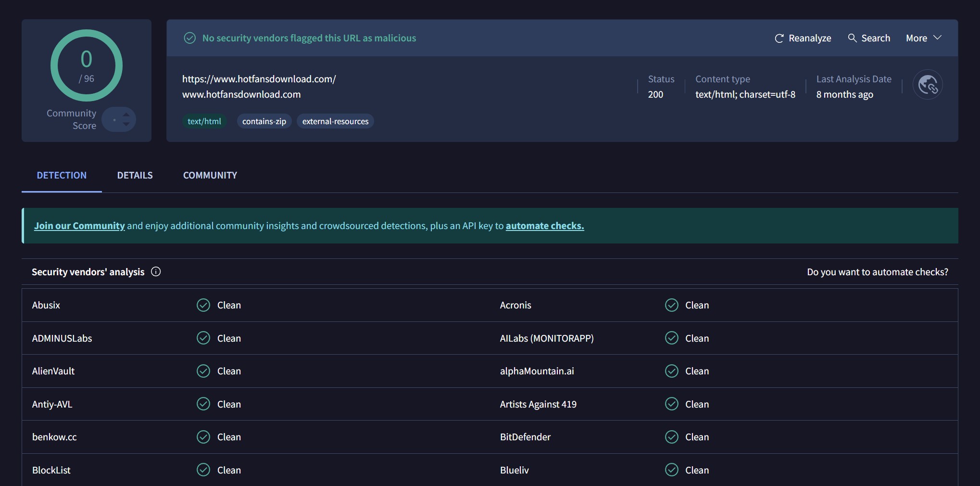Follow the Join our Community link
Viewport: 980px width, 486px height.
click(x=79, y=226)
